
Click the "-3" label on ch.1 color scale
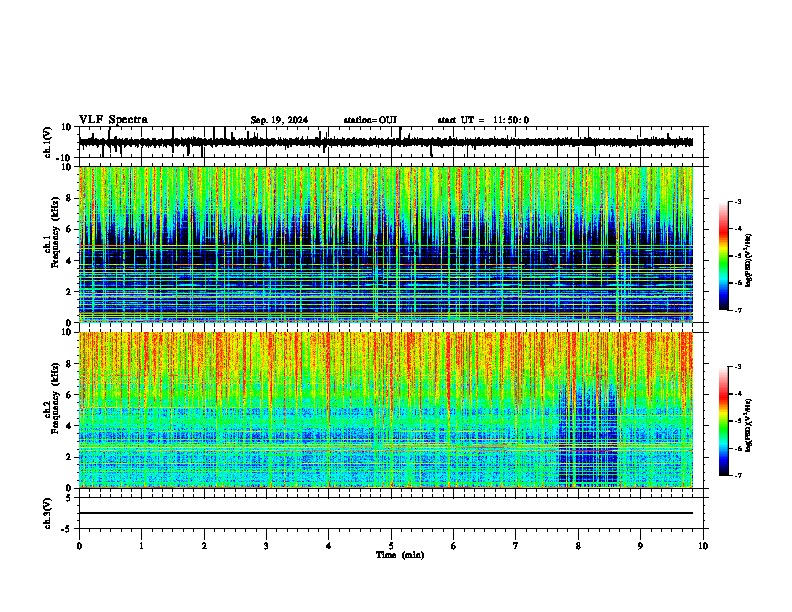738,201
